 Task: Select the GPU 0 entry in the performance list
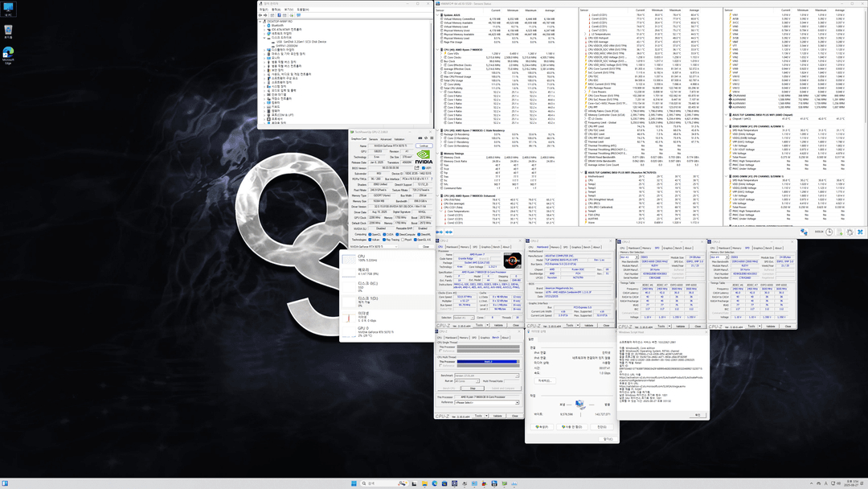coord(387,332)
